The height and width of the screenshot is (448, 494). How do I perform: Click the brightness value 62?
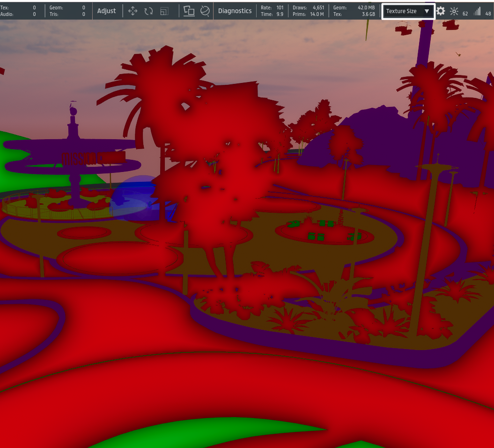pyautogui.click(x=465, y=14)
